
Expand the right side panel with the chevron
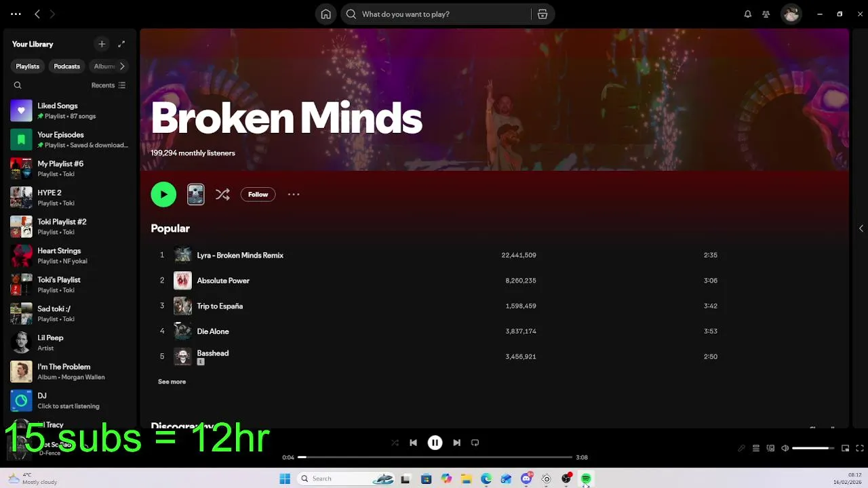click(861, 228)
